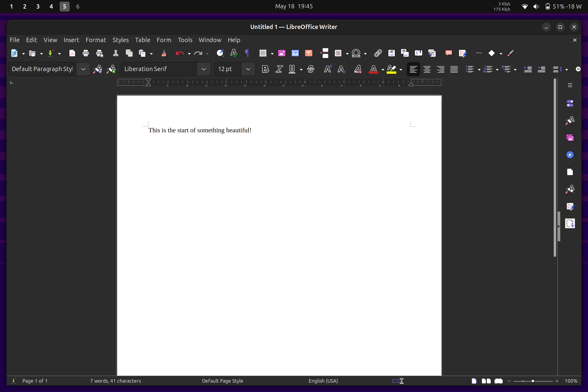Open the Font Color dropdown arrow
The image size is (588, 392).
[x=382, y=69]
